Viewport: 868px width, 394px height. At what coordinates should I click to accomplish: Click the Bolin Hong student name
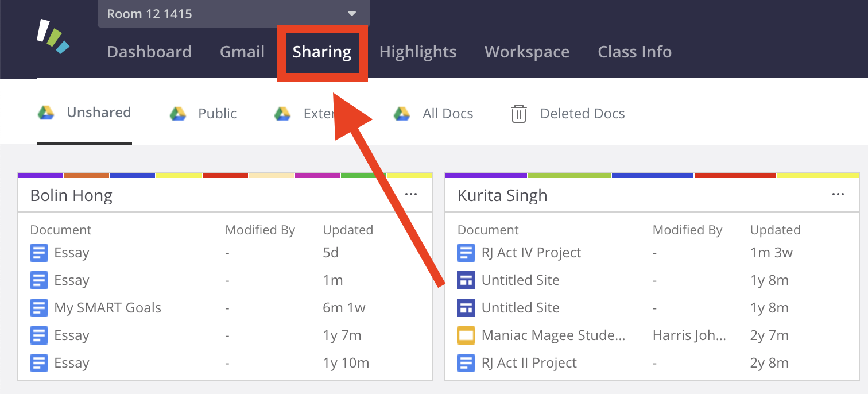pos(71,195)
